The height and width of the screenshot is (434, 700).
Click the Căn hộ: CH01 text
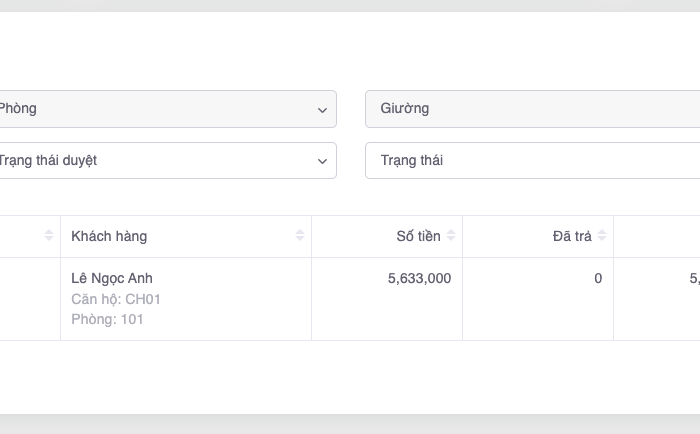(x=116, y=299)
